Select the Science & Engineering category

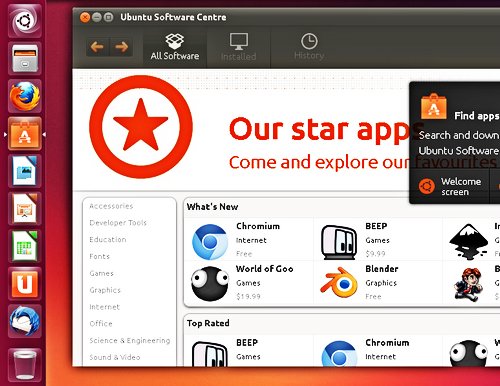[x=130, y=340]
